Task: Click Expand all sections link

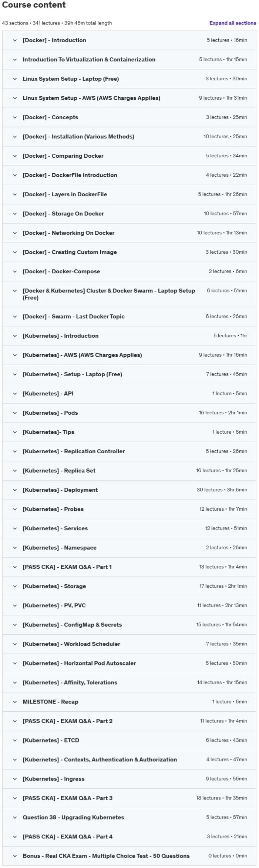Action: (232, 23)
